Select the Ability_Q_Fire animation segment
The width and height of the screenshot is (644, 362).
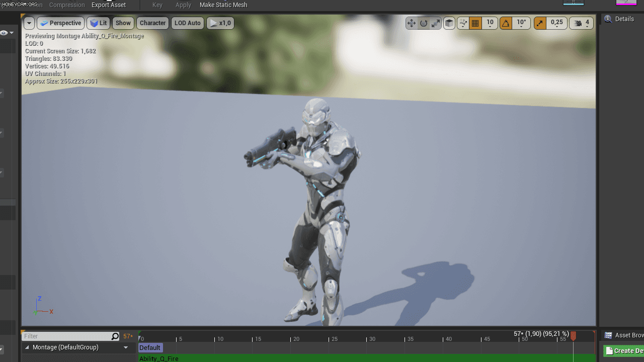367,358
